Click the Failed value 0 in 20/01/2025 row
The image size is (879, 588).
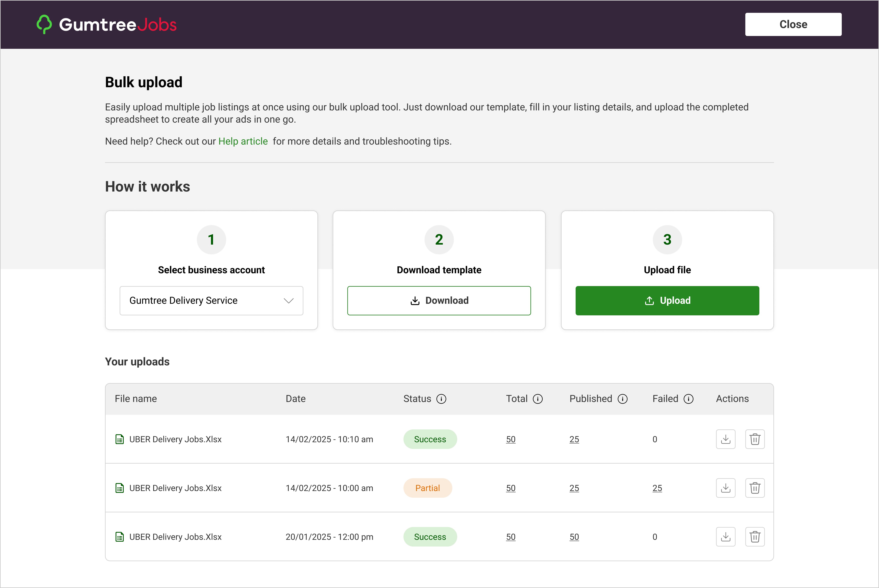coord(655,537)
